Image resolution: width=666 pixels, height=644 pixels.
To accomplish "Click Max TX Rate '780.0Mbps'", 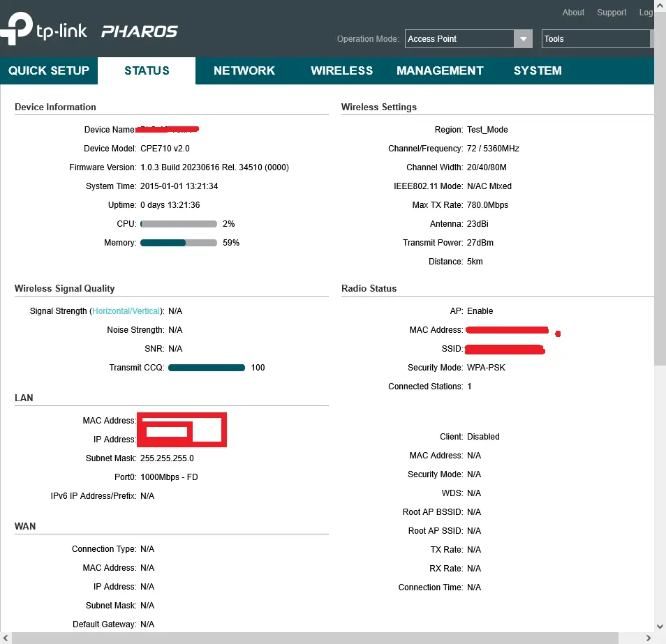I will 487,205.
